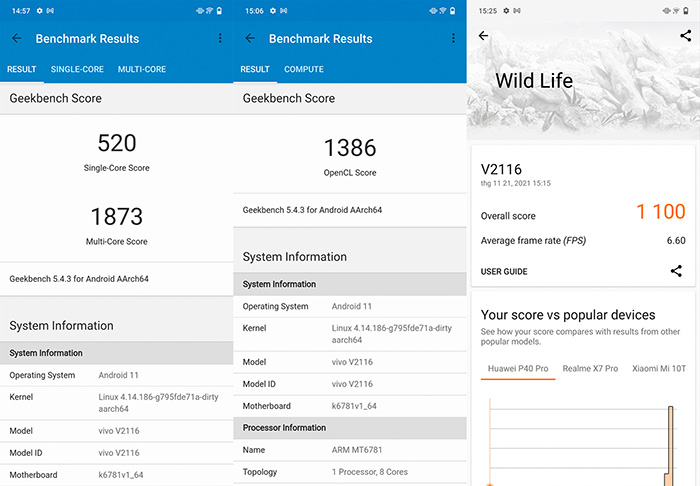This screenshot has width=700, height=486.
Task: Tap the benchmark date thg 11 21, 2021
Action: point(516,183)
